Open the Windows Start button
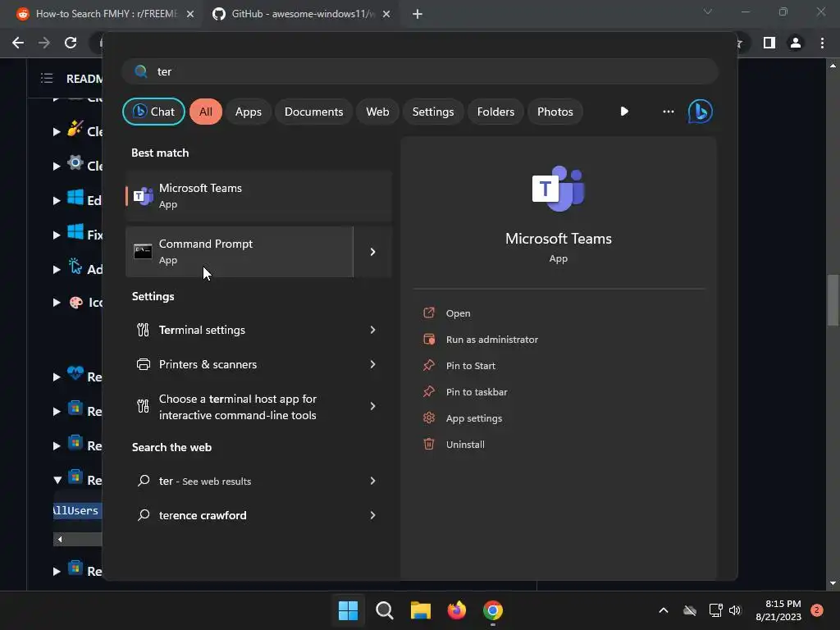This screenshot has height=630, width=840. [348, 610]
